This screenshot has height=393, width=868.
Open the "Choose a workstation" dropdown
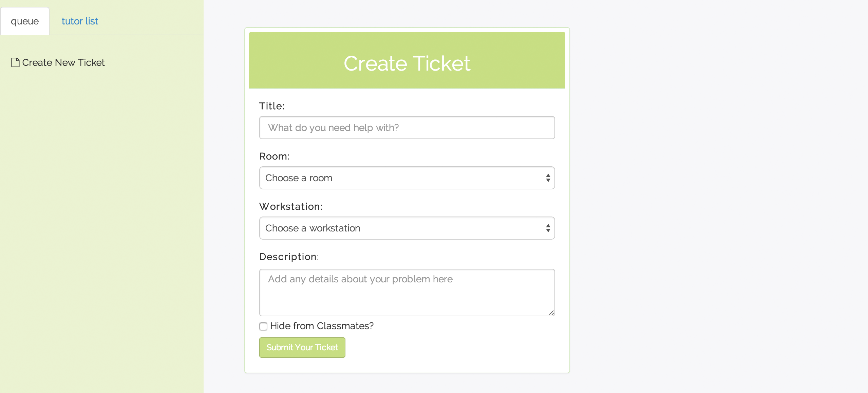[x=407, y=228]
